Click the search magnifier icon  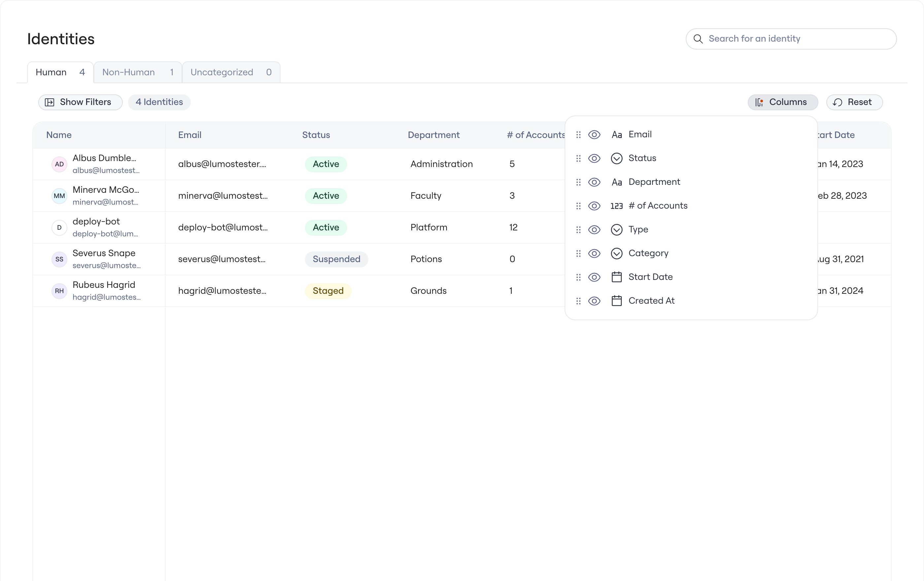698,39
